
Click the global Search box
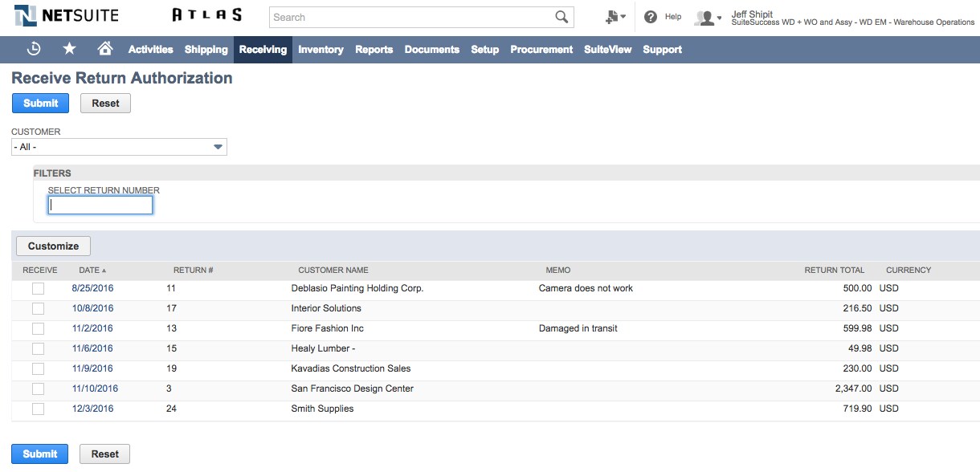tap(411, 17)
